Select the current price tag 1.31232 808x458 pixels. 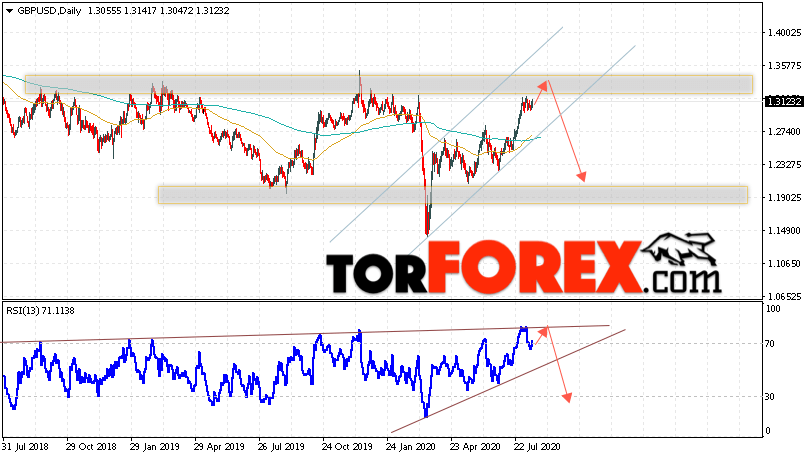[784, 101]
